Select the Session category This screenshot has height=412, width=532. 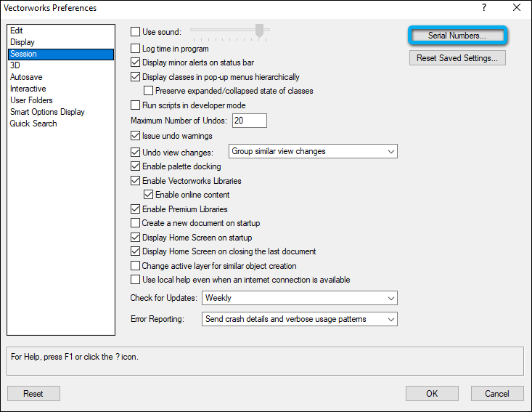61,54
